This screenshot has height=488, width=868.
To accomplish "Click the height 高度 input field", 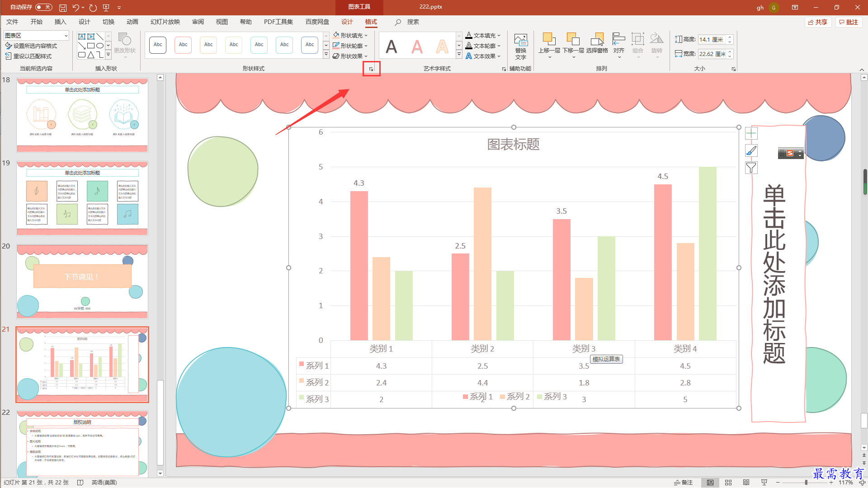I will pos(712,40).
